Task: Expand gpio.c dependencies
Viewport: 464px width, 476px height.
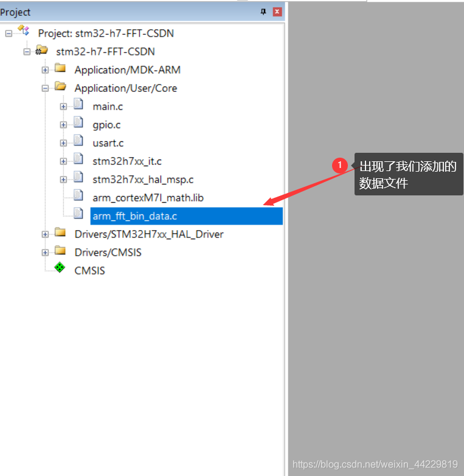Action: [x=63, y=125]
